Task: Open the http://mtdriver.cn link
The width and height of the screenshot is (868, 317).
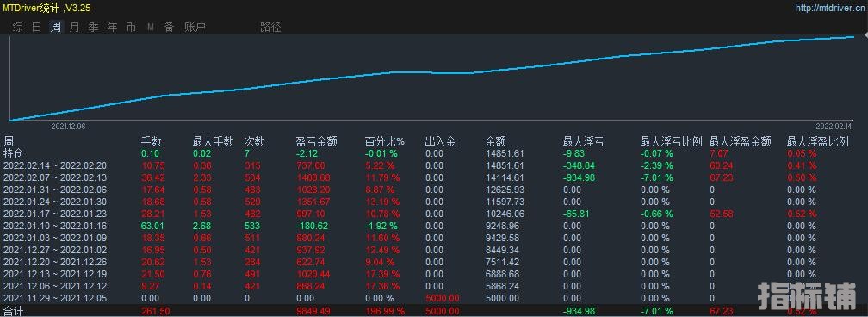Action: pyautogui.click(x=830, y=8)
